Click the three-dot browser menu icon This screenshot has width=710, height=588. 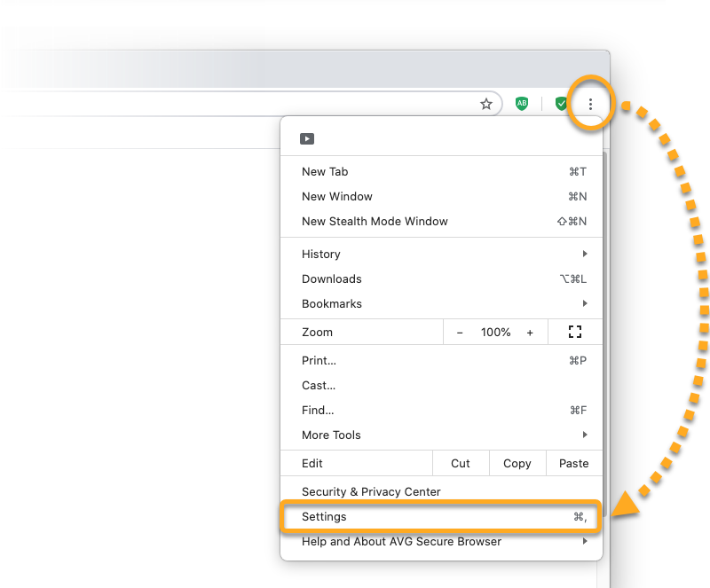coord(590,104)
